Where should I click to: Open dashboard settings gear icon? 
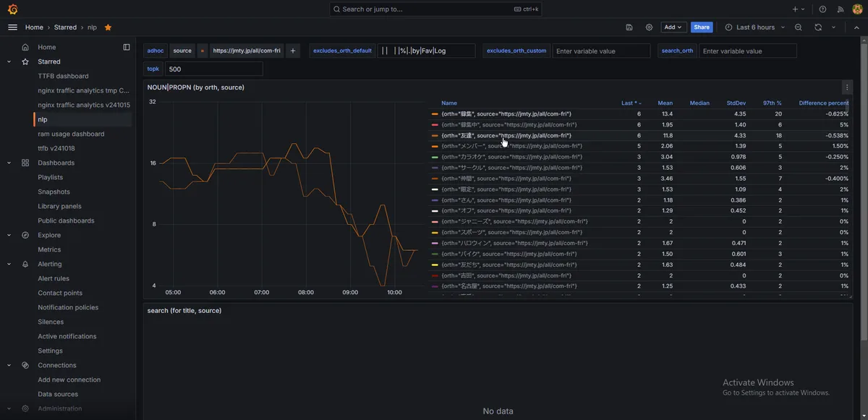649,27
